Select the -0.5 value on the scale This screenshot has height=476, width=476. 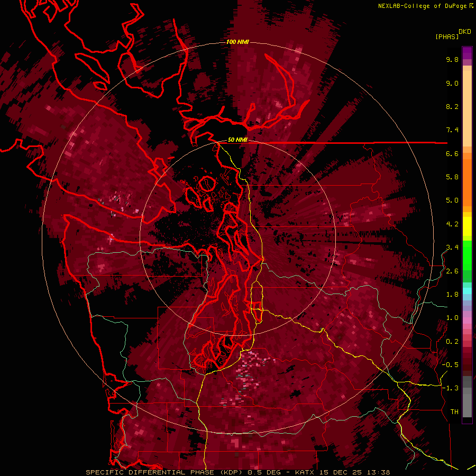click(451, 365)
